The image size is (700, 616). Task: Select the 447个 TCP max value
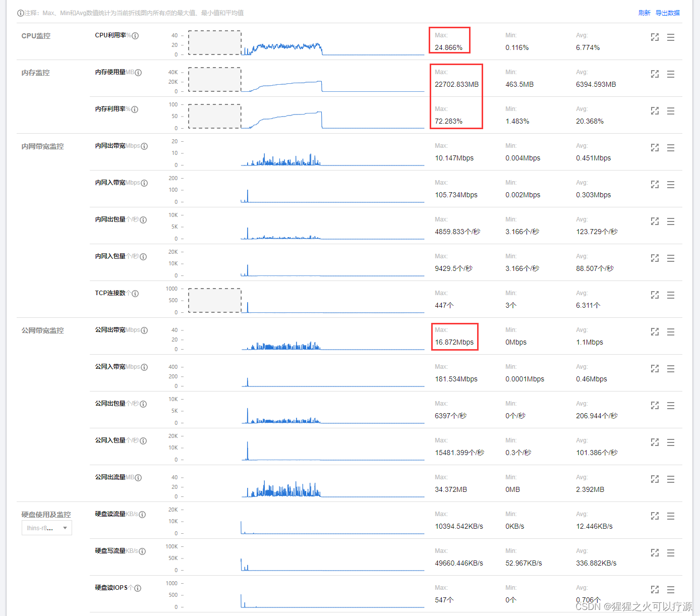click(x=444, y=306)
